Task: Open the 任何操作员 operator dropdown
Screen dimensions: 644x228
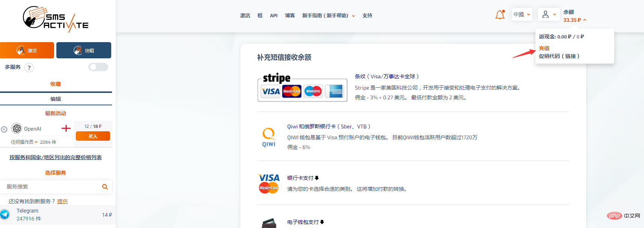Action: tap(24, 142)
